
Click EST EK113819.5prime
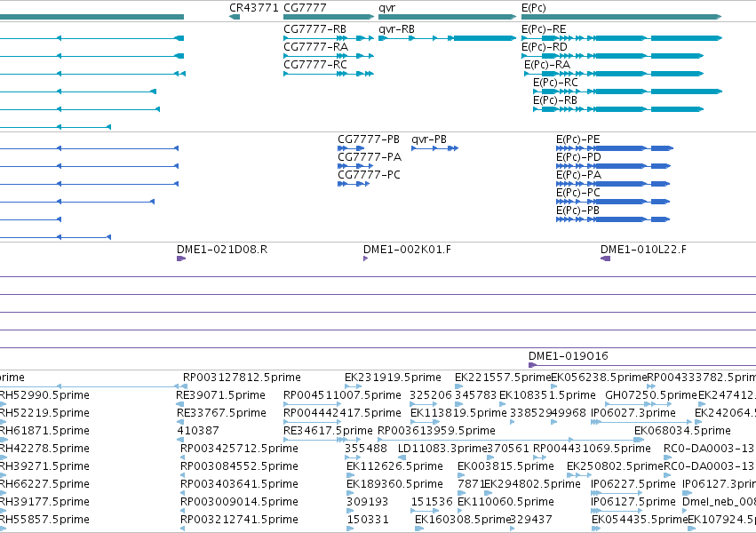pyautogui.click(x=458, y=413)
